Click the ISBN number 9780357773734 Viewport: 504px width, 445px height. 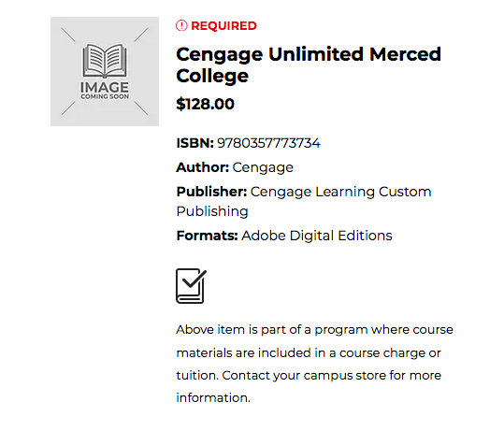pos(268,143)
